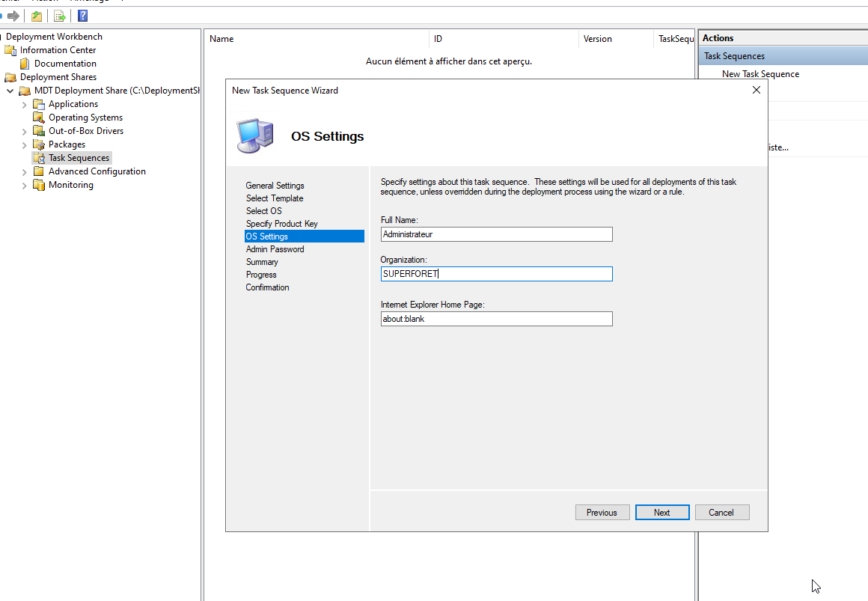
Task: Click the Confirmation wizard step
Action: click(x=267, y=287)
